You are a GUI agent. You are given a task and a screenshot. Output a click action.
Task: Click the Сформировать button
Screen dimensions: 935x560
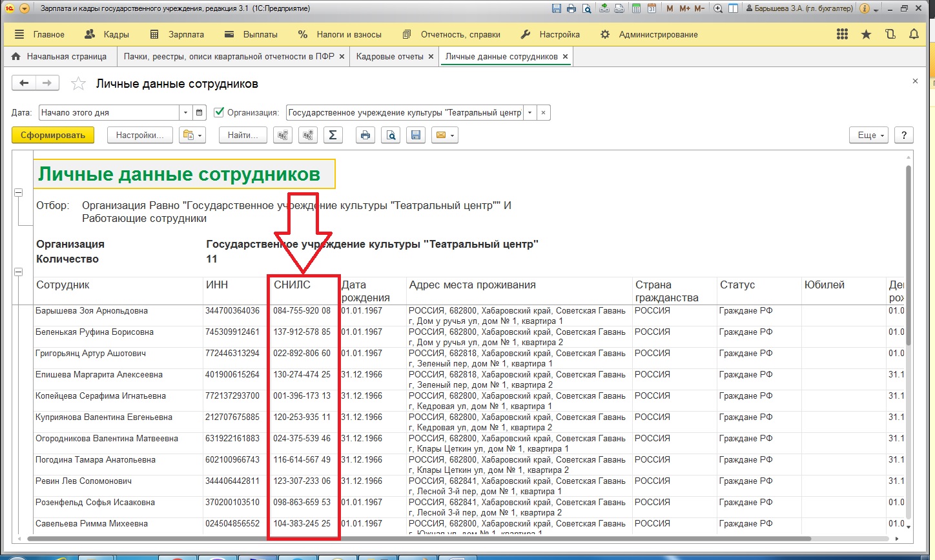[53, 135]
